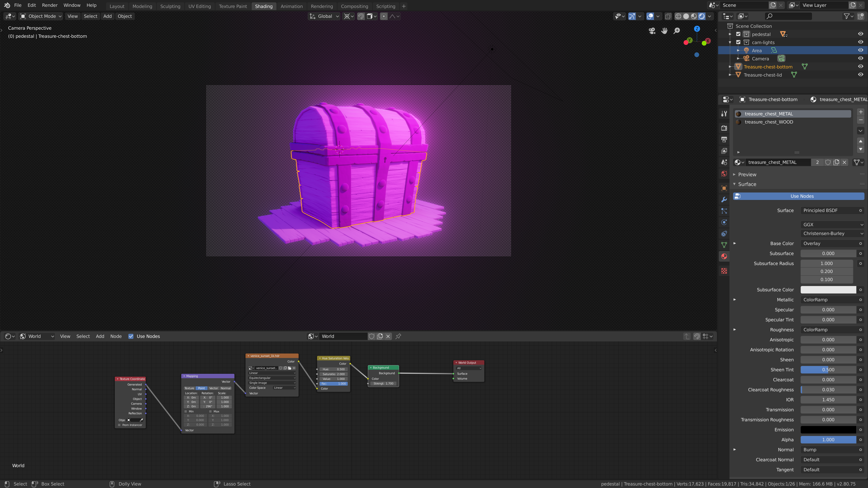Open the Object Mode dropdown
The image size is (868, 488).
click(x=40, y=16)
